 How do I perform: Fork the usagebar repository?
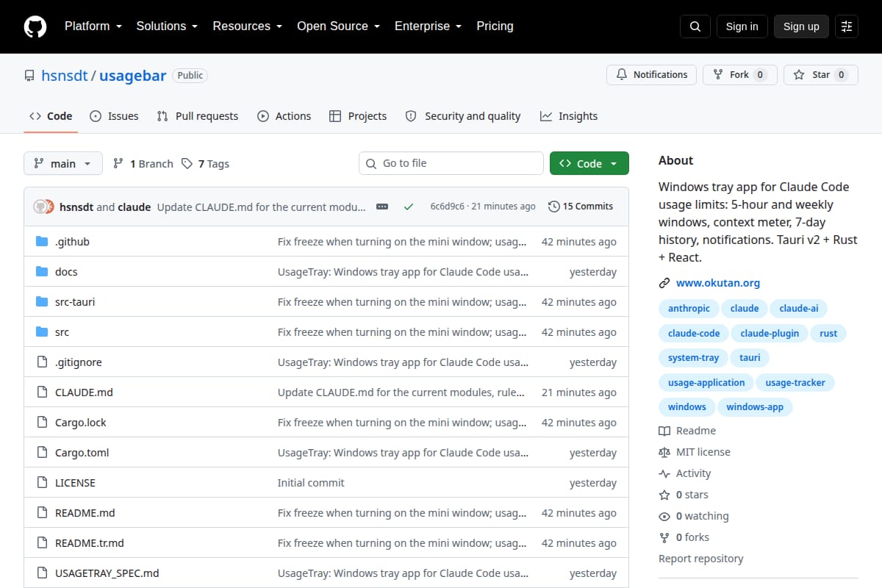pyautogui.click(x=740, y=75)
